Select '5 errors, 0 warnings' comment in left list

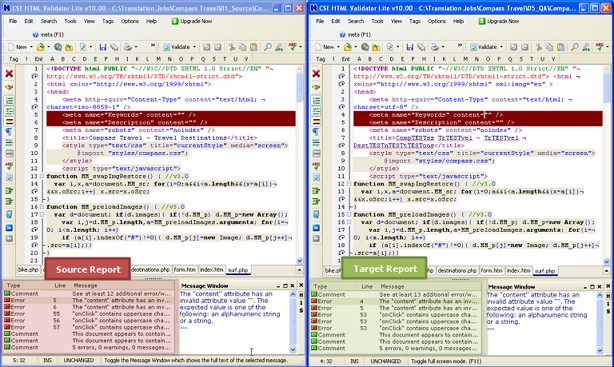click(89, 347)
